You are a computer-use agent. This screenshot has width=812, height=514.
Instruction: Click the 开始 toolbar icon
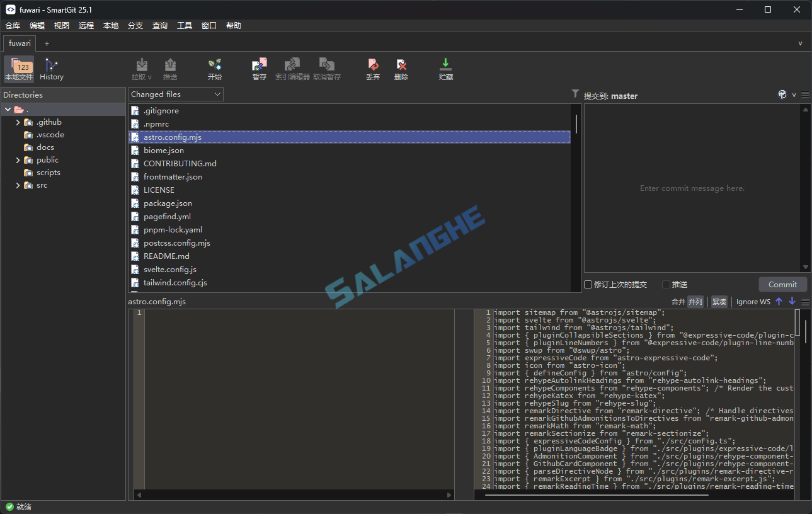pos(214,69)
